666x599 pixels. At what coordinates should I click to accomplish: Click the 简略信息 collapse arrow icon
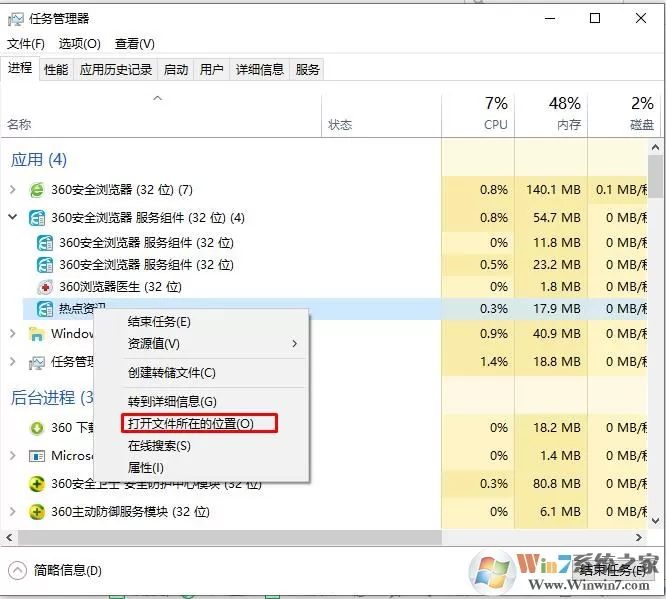coord(17,570)
